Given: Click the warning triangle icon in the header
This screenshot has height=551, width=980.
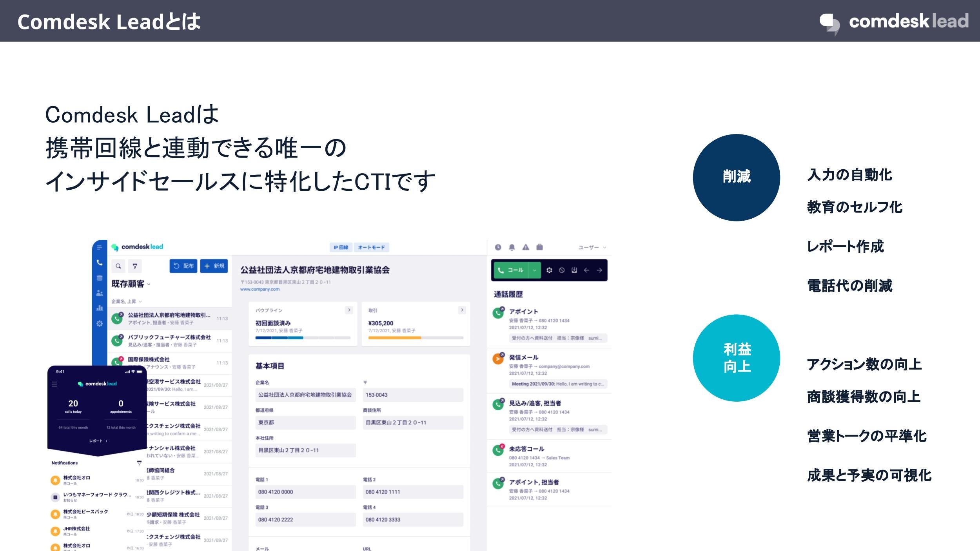Looking at the screenshot, I should (x=526, y=247).
